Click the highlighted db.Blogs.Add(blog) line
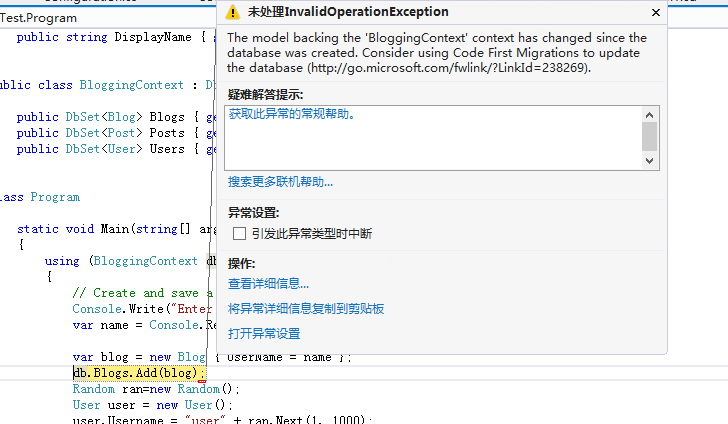 coord(137,373)
